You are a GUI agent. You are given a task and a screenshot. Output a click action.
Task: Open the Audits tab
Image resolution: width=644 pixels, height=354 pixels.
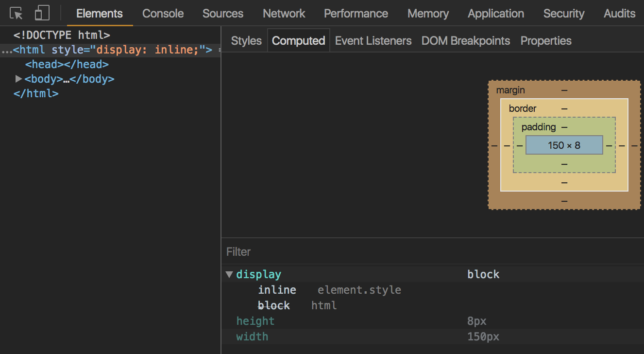(619, 14)
